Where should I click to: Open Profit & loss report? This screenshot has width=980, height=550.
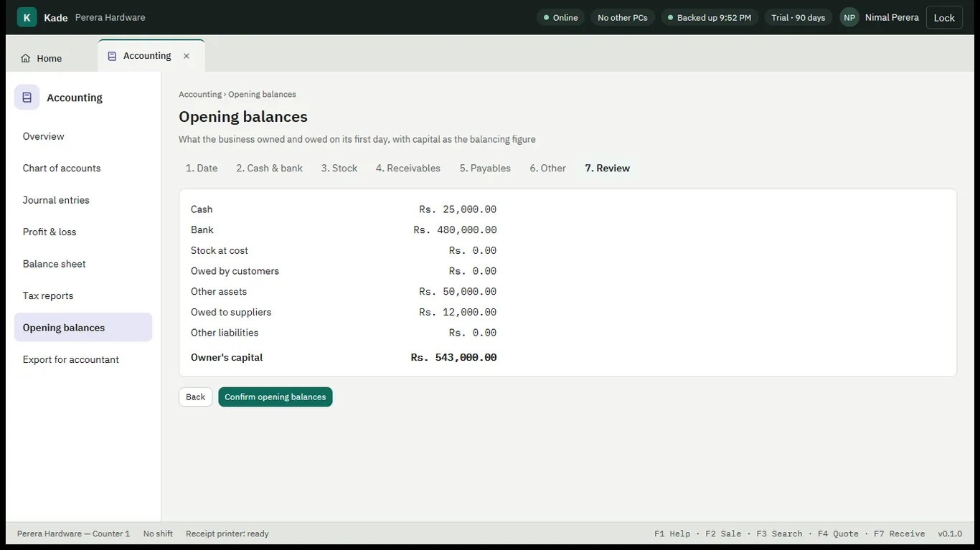[83, 232]
